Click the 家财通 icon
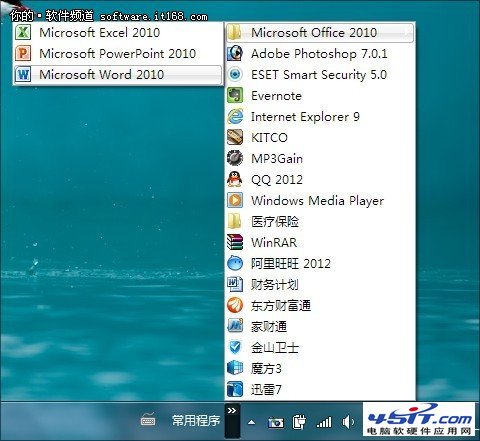The width and height of the screenshot is (480, 441). coord(235,326)
